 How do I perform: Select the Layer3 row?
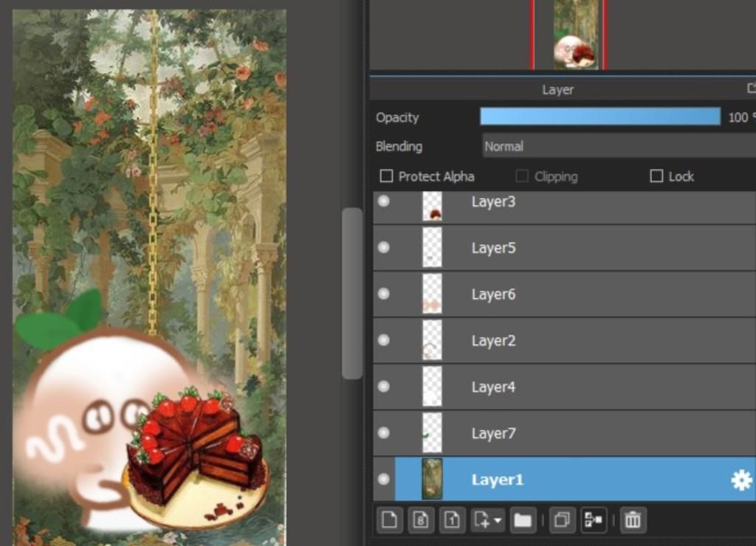tap(565, 207)
